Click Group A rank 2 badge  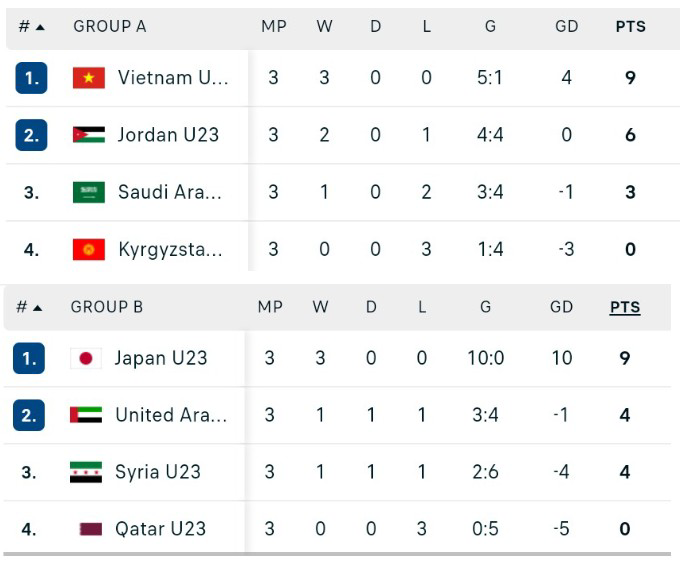31,135
